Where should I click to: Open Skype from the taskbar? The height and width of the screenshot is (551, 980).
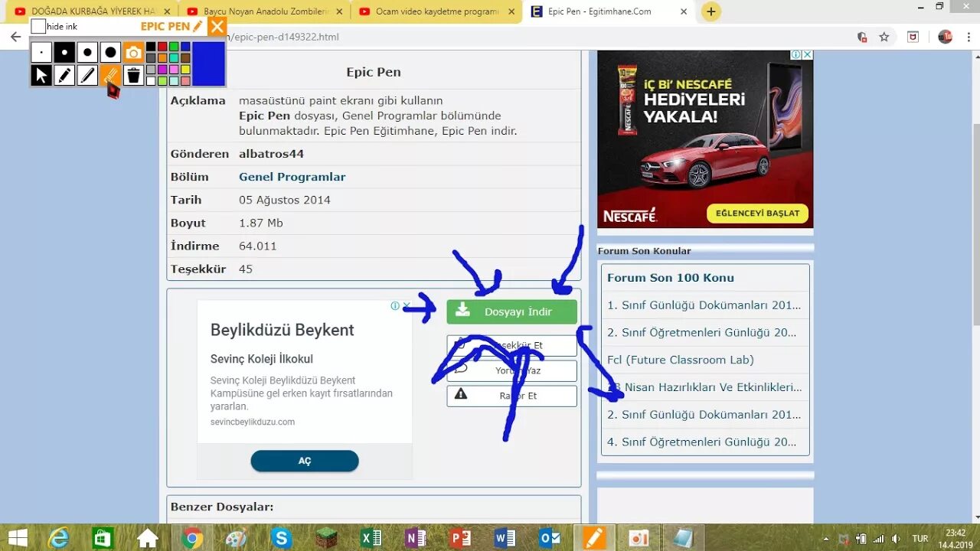(x=282, y=538)
